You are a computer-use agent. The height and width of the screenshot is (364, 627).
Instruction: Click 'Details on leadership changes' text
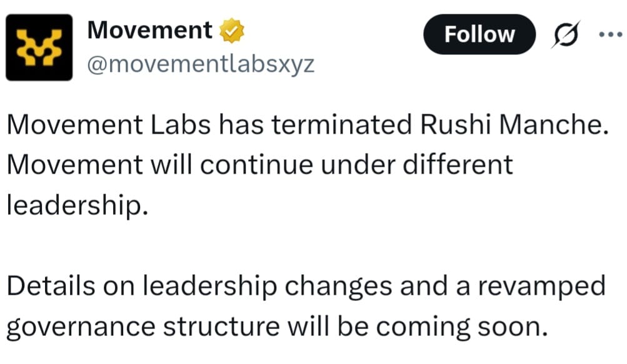[199, 287]
